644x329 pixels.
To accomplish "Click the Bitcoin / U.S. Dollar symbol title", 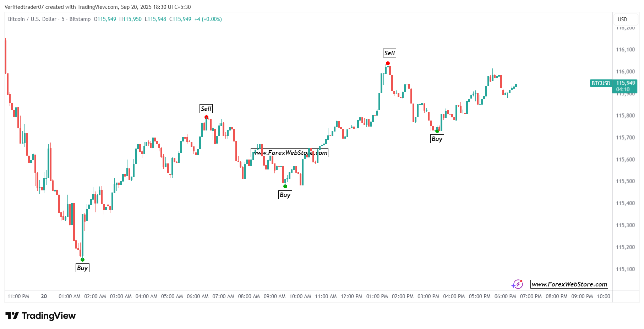I will (32, 19).
